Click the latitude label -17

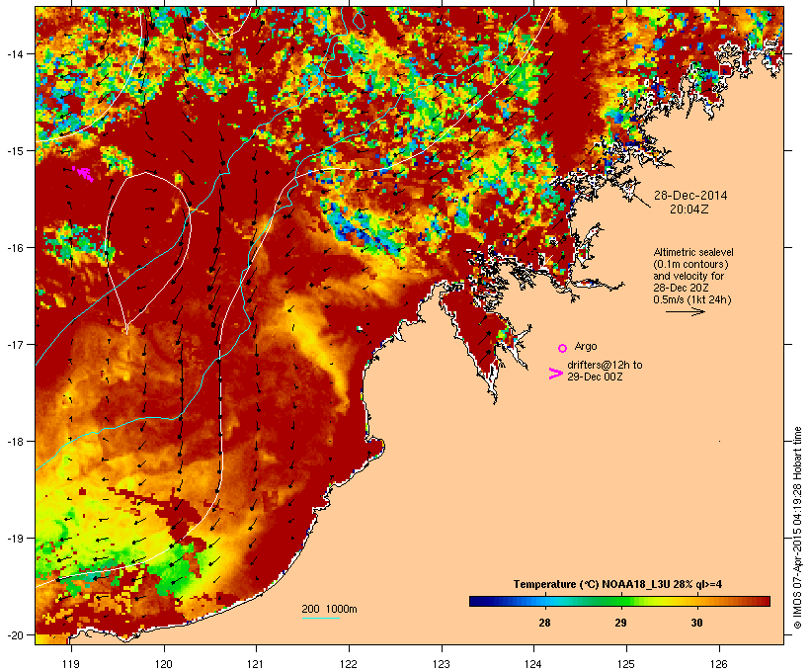14,344
